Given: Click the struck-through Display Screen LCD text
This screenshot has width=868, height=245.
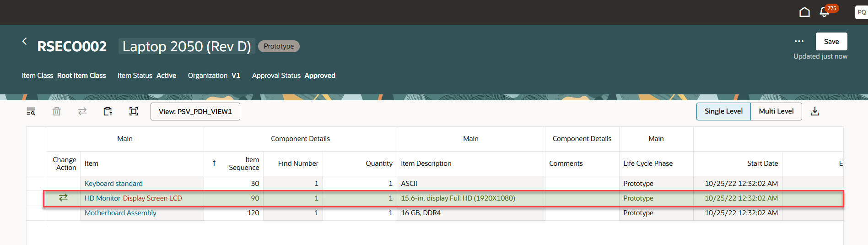Looking at the screenshot, I should (x=152, y=198).
